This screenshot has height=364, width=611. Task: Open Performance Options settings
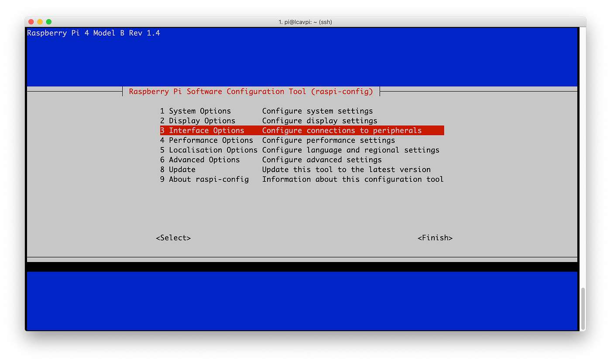[206, 140]
